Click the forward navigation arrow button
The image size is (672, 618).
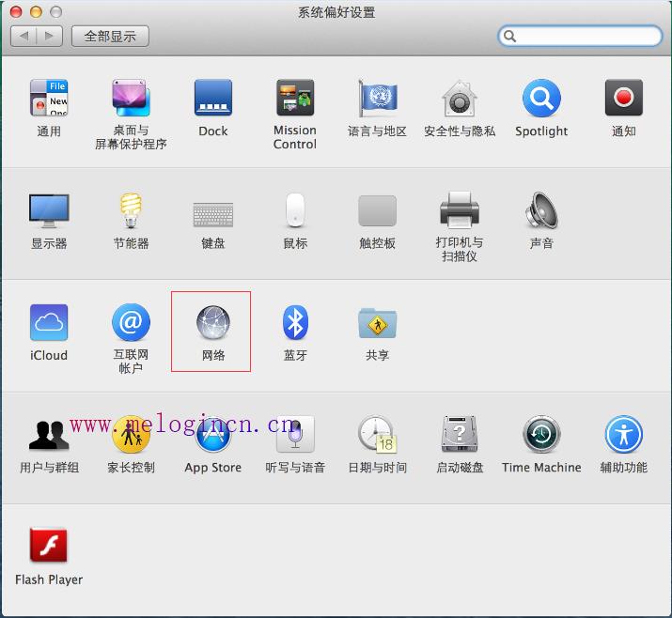pos(50,36)
